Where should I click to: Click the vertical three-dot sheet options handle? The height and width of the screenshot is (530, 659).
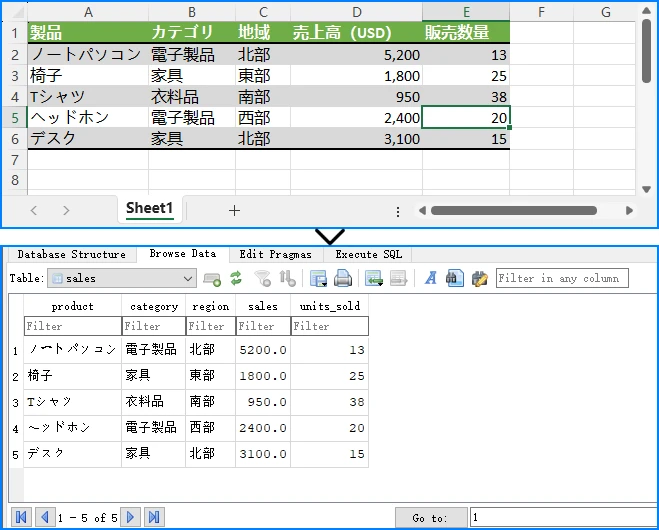click(x=398, y=211)
